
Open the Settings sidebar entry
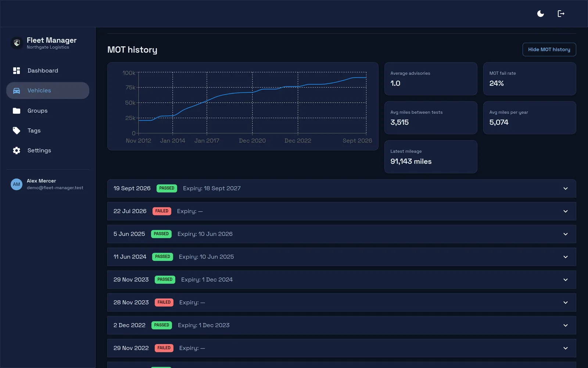coord(48,151)
